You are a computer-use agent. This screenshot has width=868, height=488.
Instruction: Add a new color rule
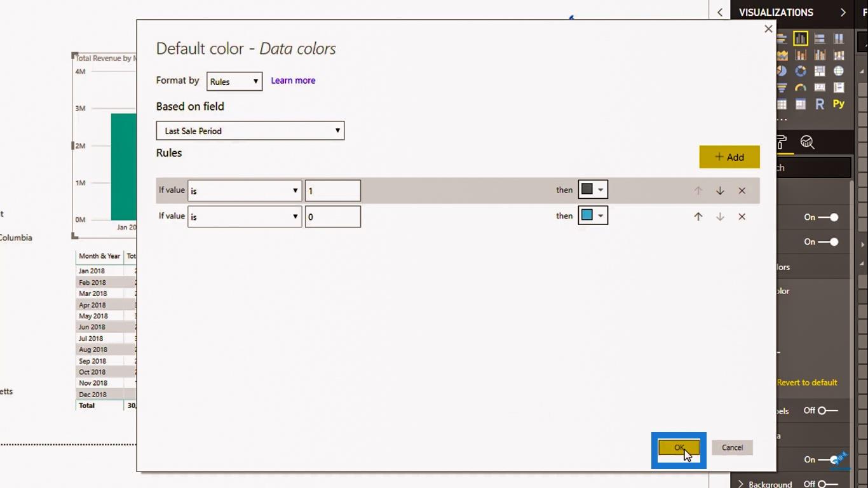pos(729,157)
